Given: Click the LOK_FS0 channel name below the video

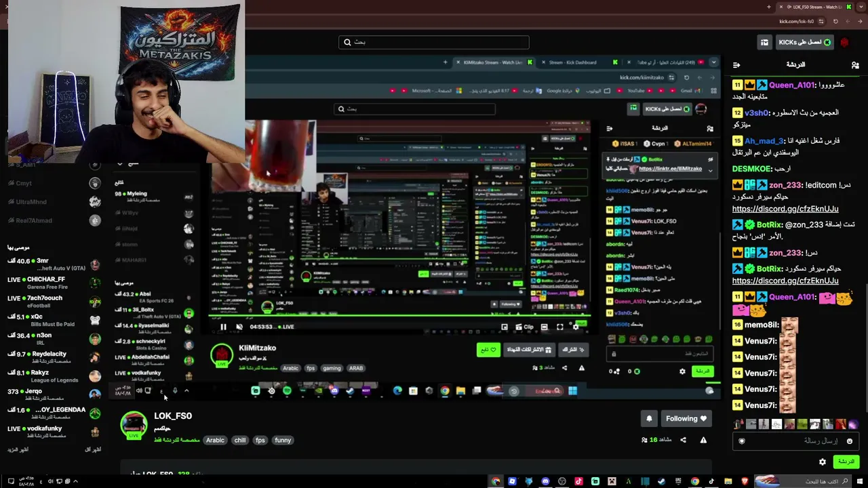Looking at the screenshot, I should (173, 416).
